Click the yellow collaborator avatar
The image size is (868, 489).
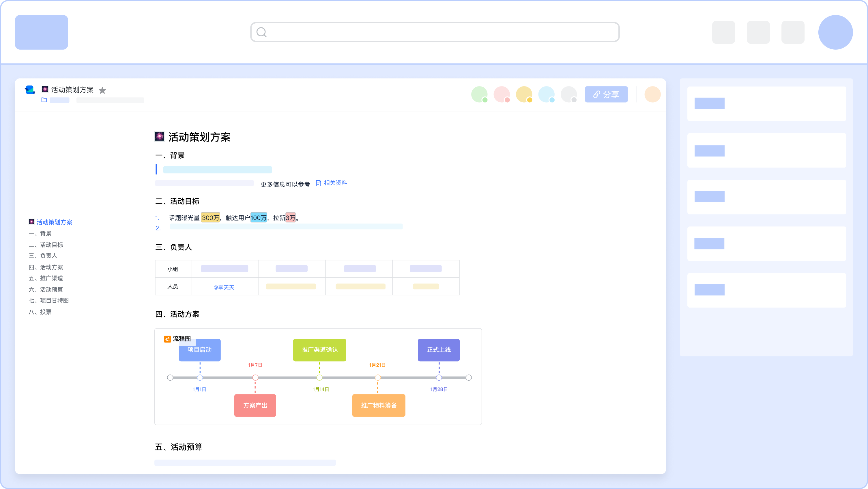coord(524,94)
